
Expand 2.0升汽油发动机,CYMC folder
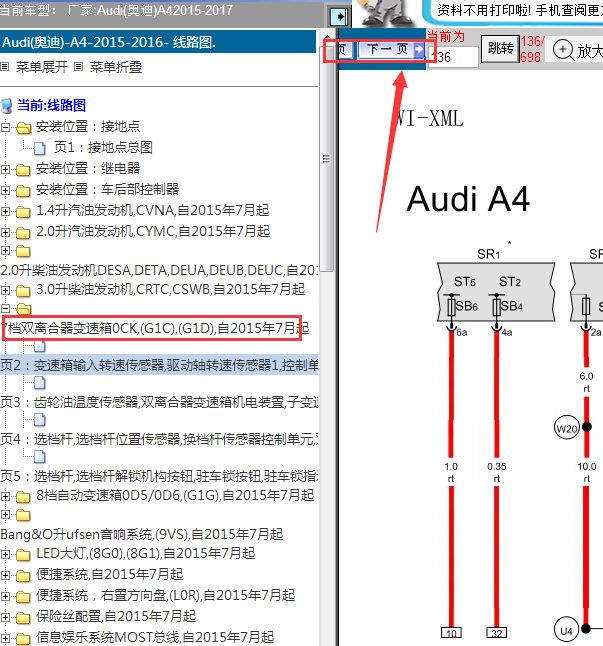(6, 232)
